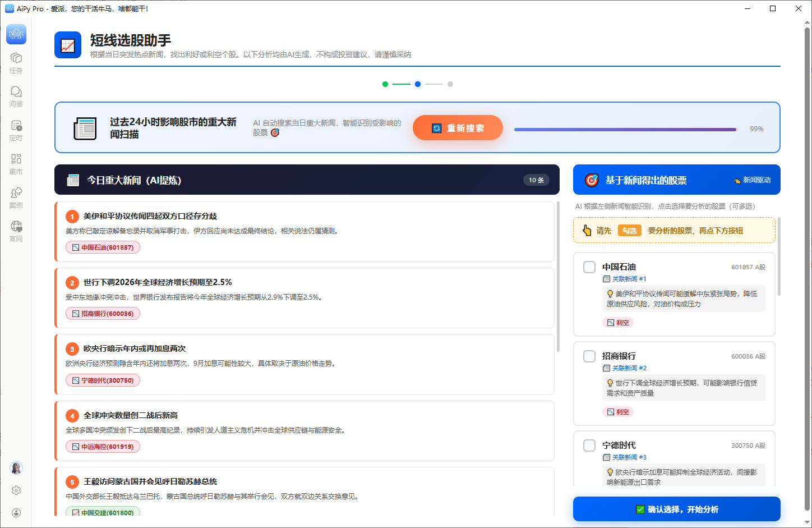812x528 pixels.
Task: Click the 重新搜索 button
Action: (458, 128)
